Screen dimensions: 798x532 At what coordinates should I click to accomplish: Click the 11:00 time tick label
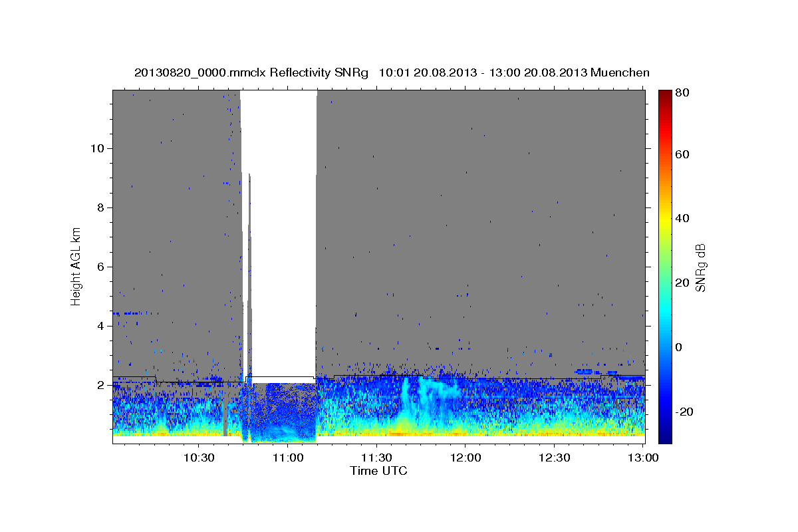(x=288, y=458)
